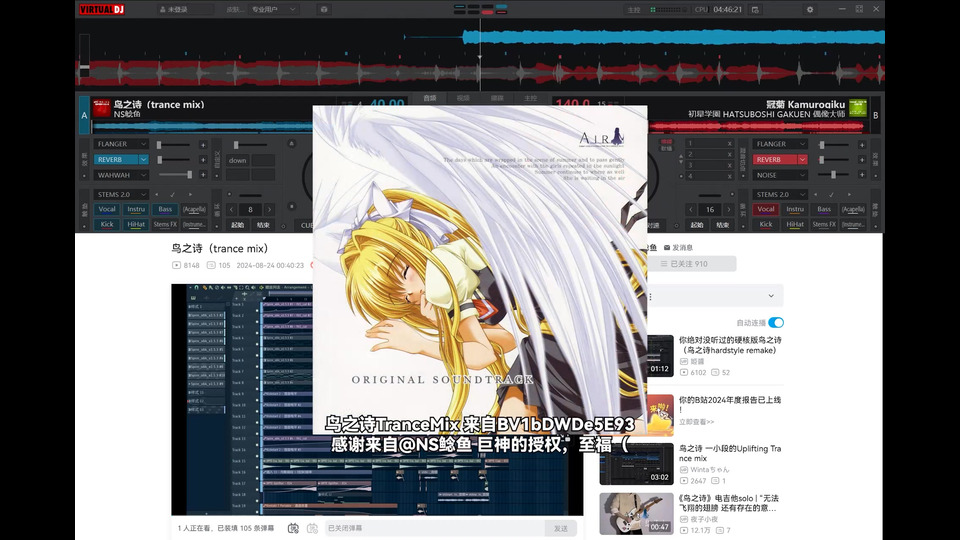Viewport: 960px width, 540px height.
Task: Click deck B stems checkmark
Action: 831,195
